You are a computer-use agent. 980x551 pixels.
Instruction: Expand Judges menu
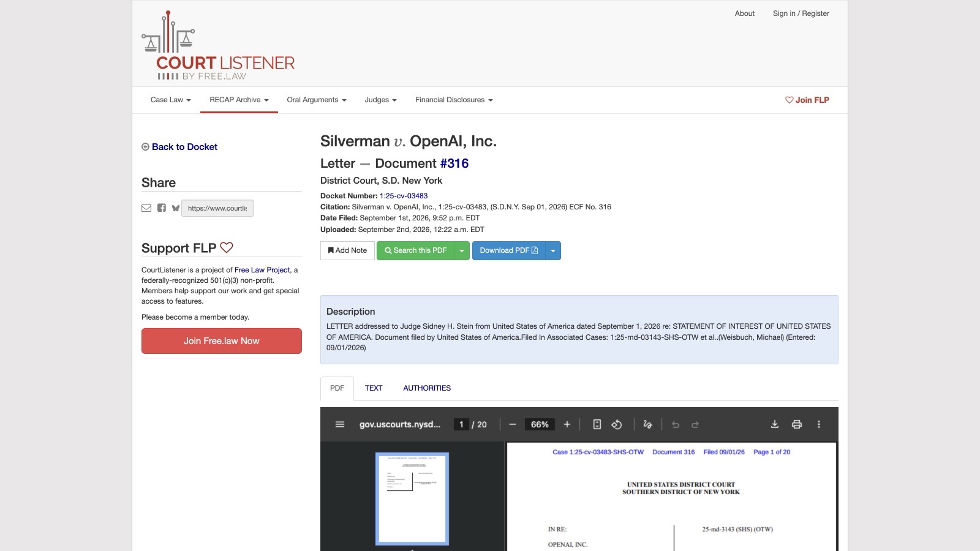pyautogui.click(x=381, y=100)
